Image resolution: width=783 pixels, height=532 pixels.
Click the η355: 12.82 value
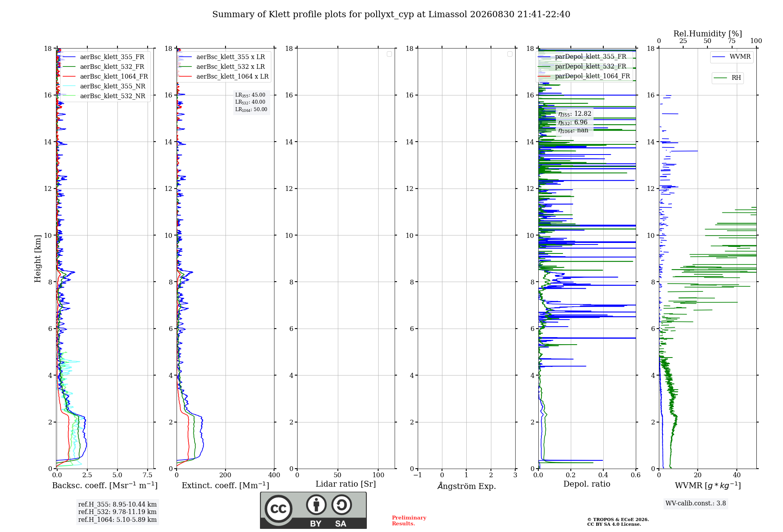point(575,114)
